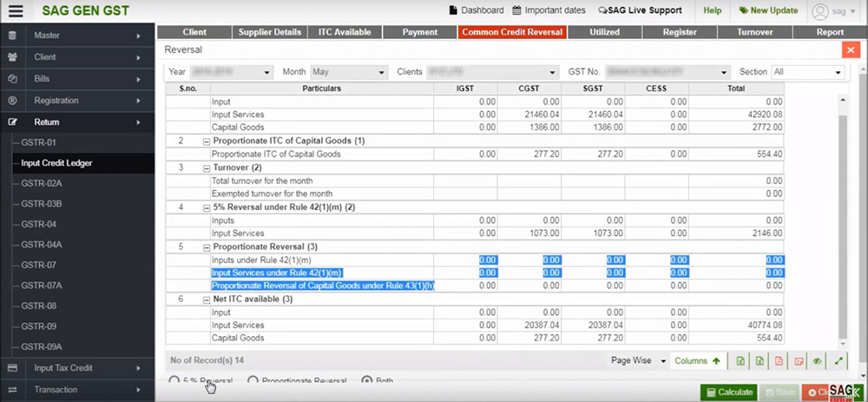Collapse the Proportionate Reversal (3) group

coord(206,246)
